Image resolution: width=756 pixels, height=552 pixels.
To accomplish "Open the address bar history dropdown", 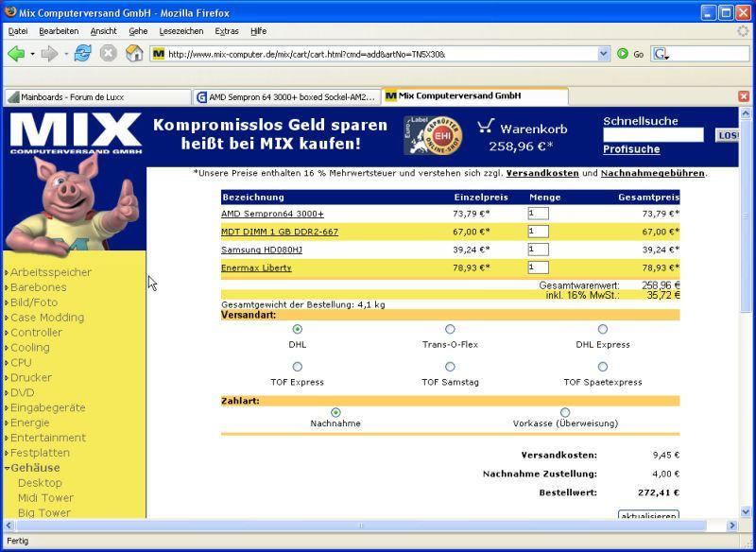I will coord(604,54).
